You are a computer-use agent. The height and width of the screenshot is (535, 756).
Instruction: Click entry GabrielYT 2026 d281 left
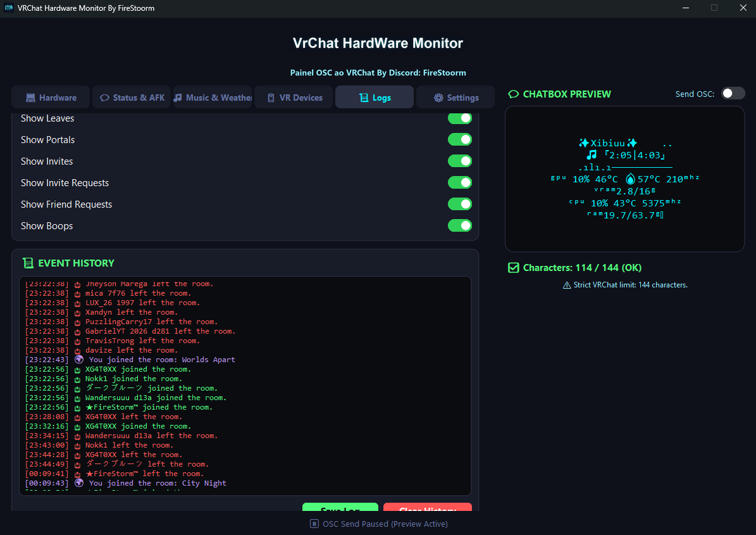tap(130, 331)
